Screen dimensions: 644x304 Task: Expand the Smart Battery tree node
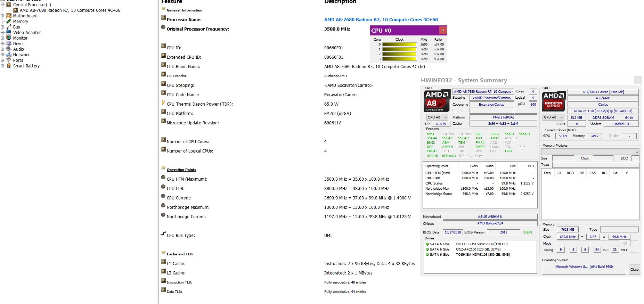pyautogui.click(x=2, y=66)
